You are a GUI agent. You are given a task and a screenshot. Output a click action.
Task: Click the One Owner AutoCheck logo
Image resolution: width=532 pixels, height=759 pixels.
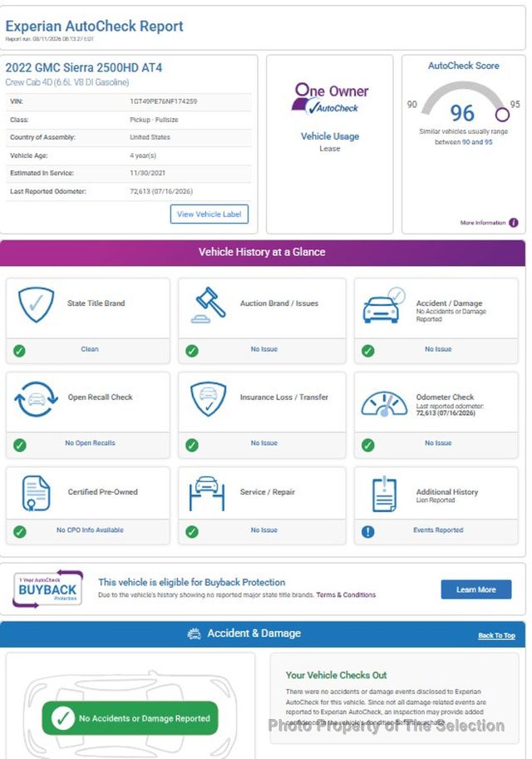point(330,98)
